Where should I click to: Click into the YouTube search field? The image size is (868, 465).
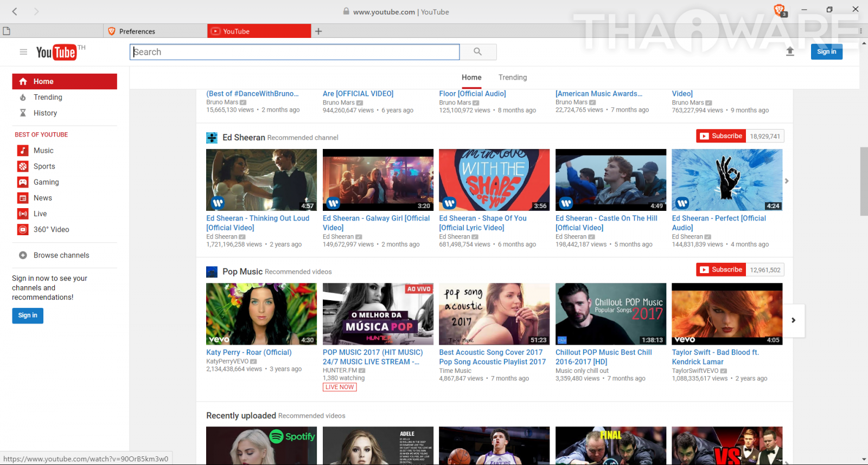coord(295,52)
